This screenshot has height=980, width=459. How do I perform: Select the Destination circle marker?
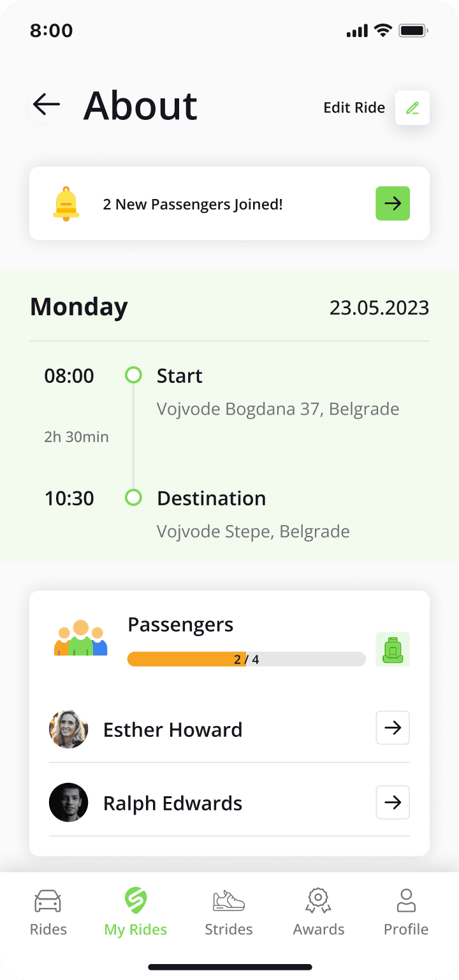(x=133, y=497)
